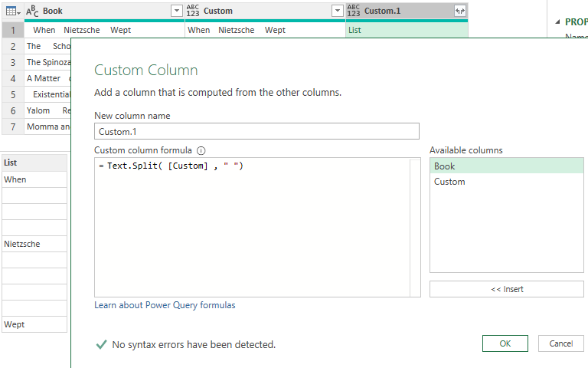
Task: Collapse the Properties section triangle
Action: coord(557,21)
